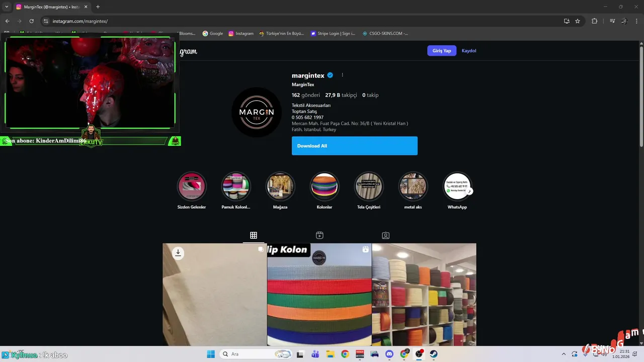Open the Chrome extensions puzzle icon

tap(594, 21)
